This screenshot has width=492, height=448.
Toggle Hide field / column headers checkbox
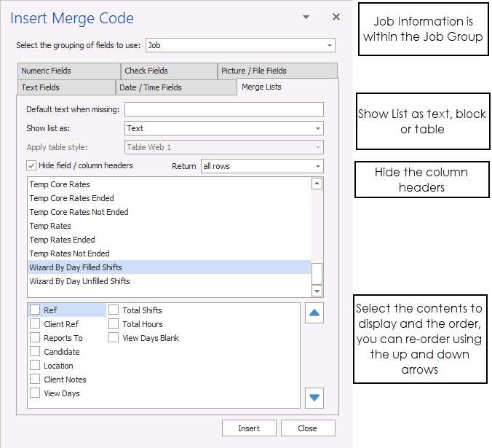(x=32, y=166)
